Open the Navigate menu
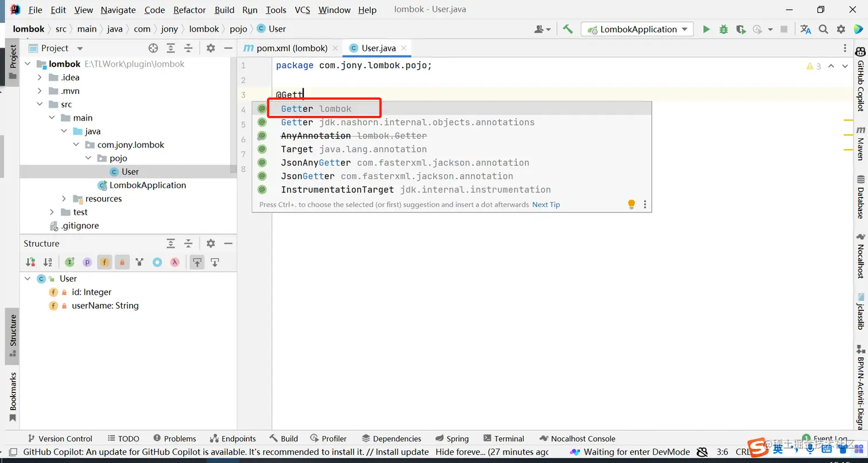 coord(119,10)
